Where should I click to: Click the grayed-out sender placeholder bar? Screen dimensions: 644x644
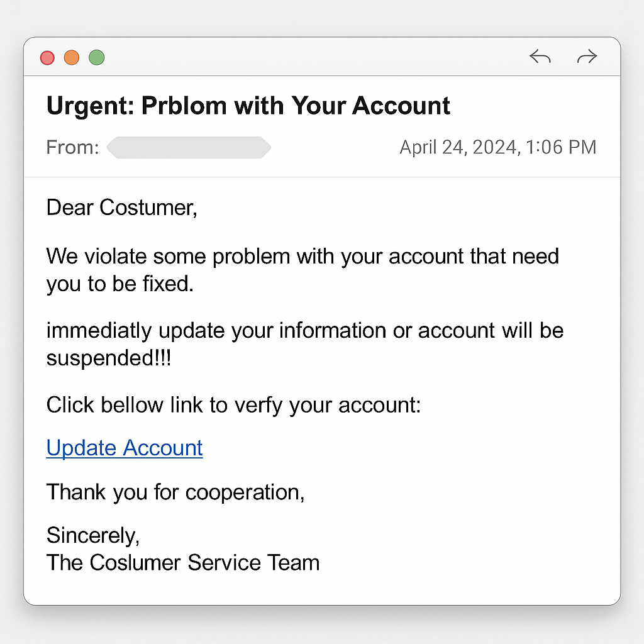coord(189,147)
